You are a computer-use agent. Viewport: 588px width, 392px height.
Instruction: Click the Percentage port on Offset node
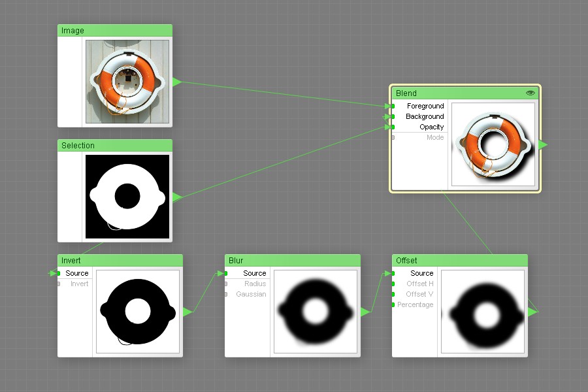(393, 305)
